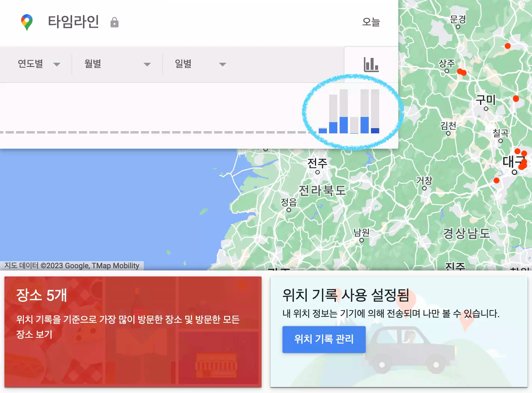Viewport: 532px width, 393px height.
Task: Select the highlighted bar chart icon
Action: [x=371, y=64]
